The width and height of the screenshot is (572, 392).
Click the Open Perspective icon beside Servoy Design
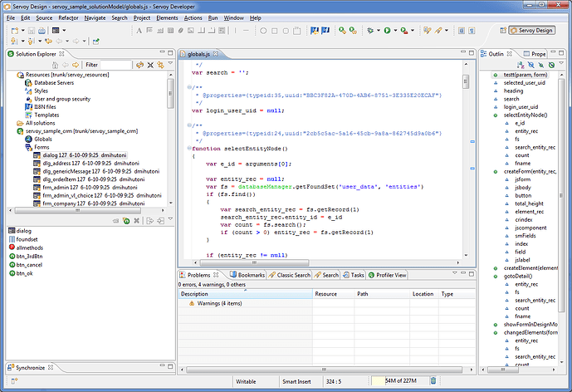pos(503,30)
